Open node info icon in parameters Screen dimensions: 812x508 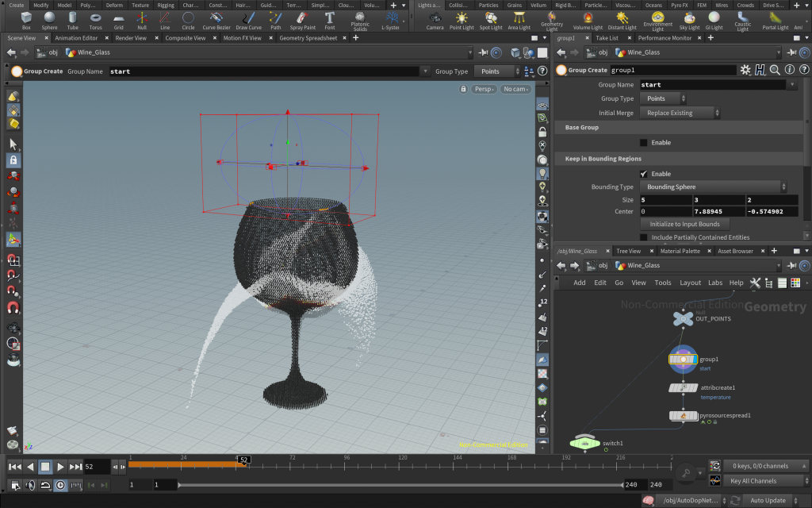[x=789, y=70]
